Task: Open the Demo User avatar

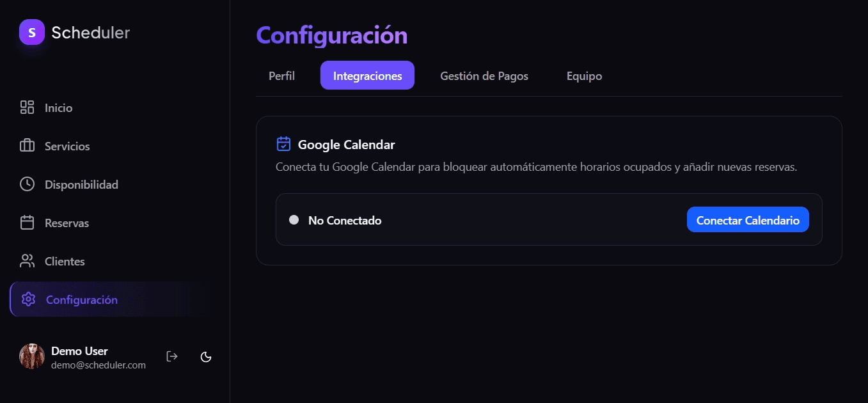Action: [32, 356]
